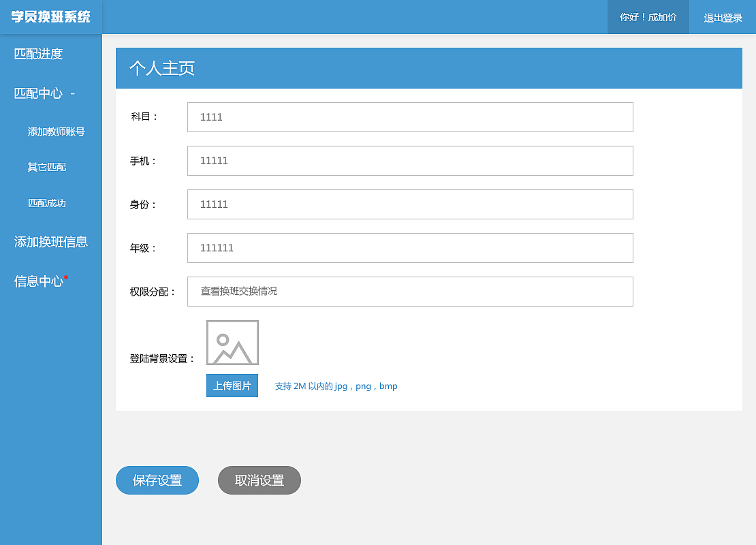Screen dimensions: 756x545
Task: Click the 你好！成加价 user greeting
Action: click(x=648, y=17)
